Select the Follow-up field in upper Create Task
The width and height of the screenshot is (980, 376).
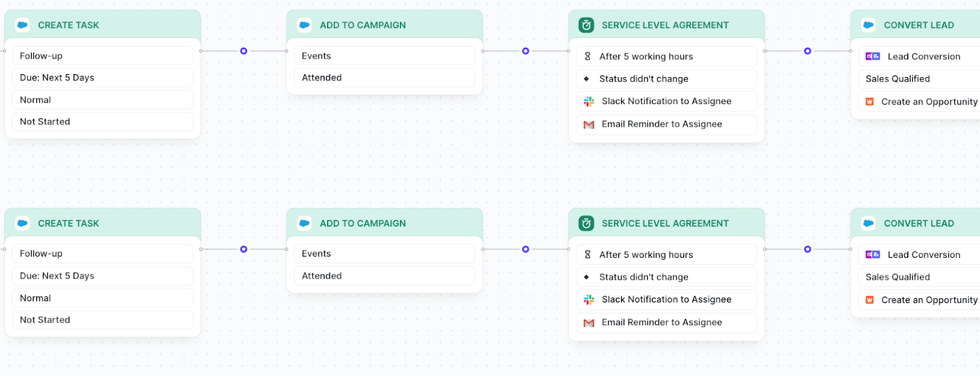coord(103,56)
